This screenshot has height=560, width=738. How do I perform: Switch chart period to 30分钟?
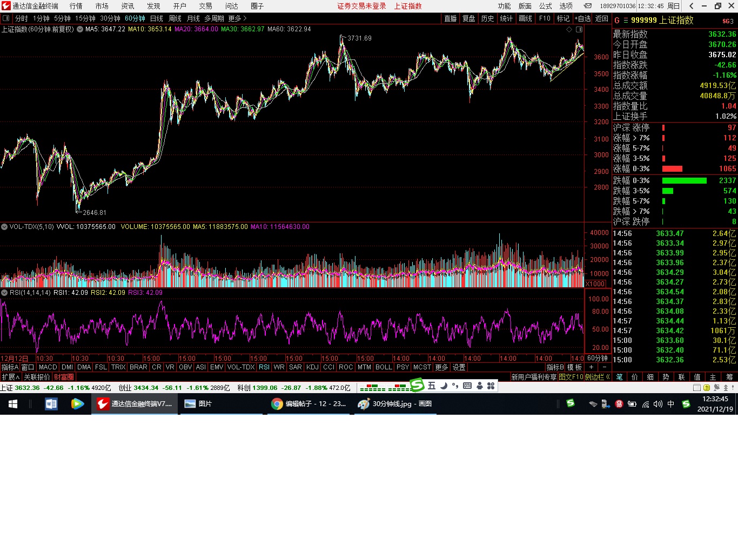tap(110, 18)
